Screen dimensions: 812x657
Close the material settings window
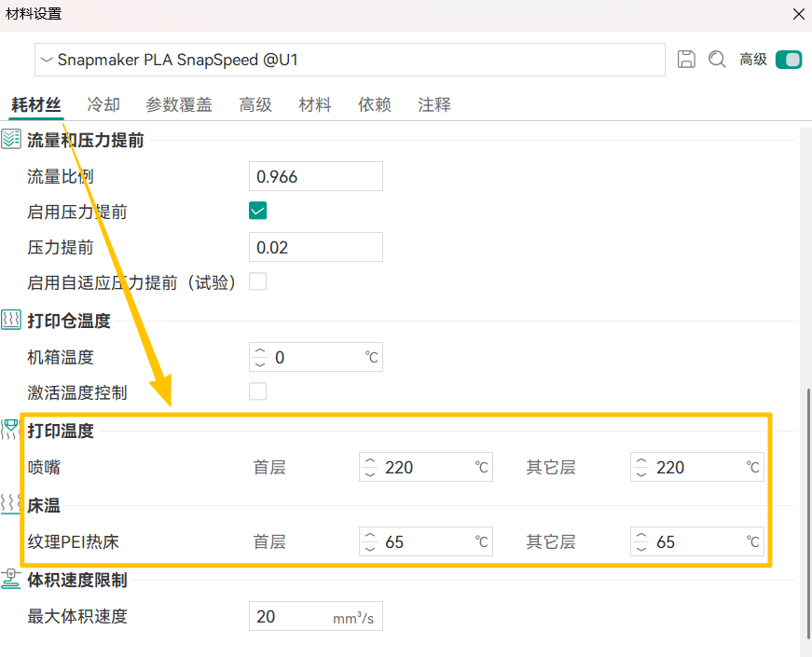(x=798, y=14)
